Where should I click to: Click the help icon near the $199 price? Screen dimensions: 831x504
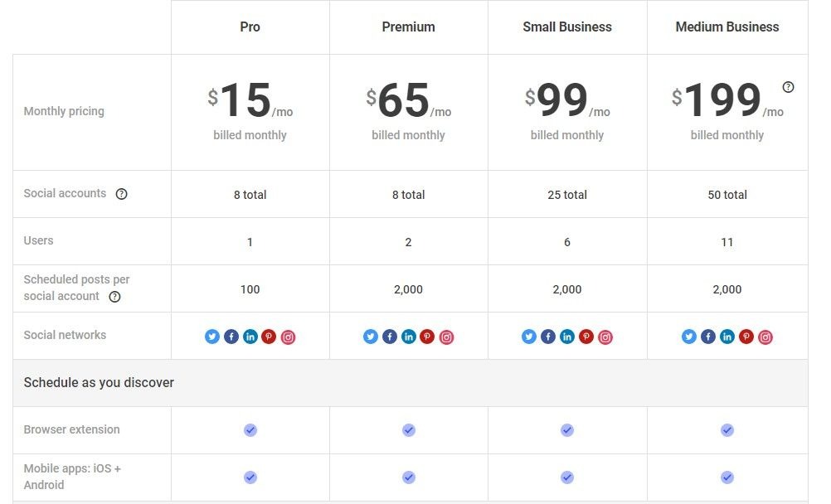[788, 87]
